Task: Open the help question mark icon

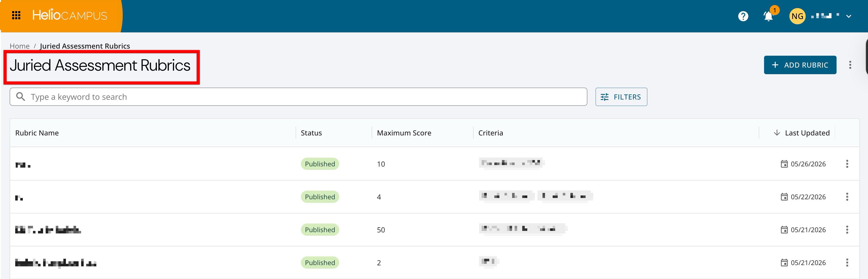Action: [743, 16]
